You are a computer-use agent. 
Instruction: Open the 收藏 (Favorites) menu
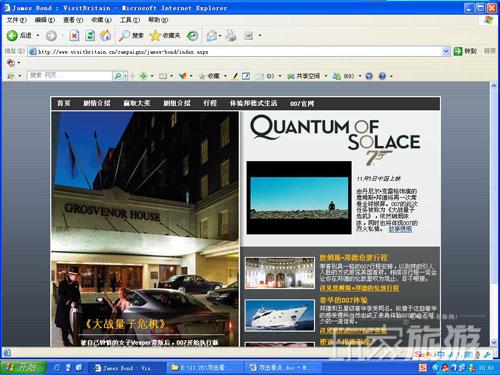tap(101, 20)
